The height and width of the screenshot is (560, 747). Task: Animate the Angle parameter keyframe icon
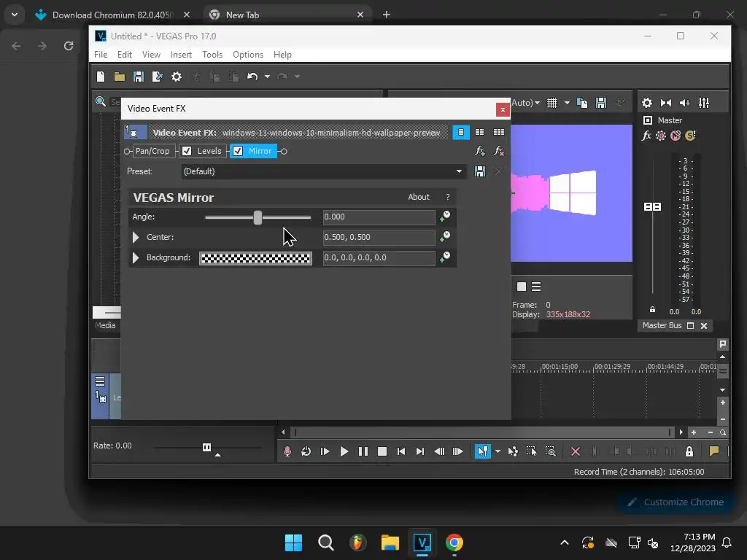445,216
